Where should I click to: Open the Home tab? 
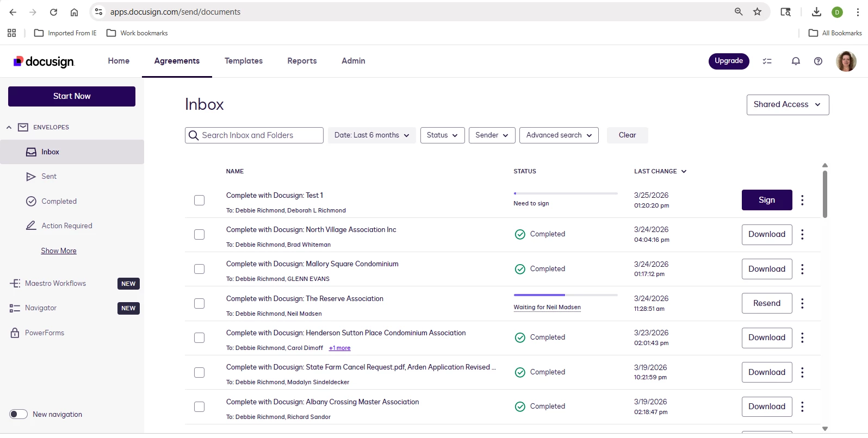pos(119,61)
